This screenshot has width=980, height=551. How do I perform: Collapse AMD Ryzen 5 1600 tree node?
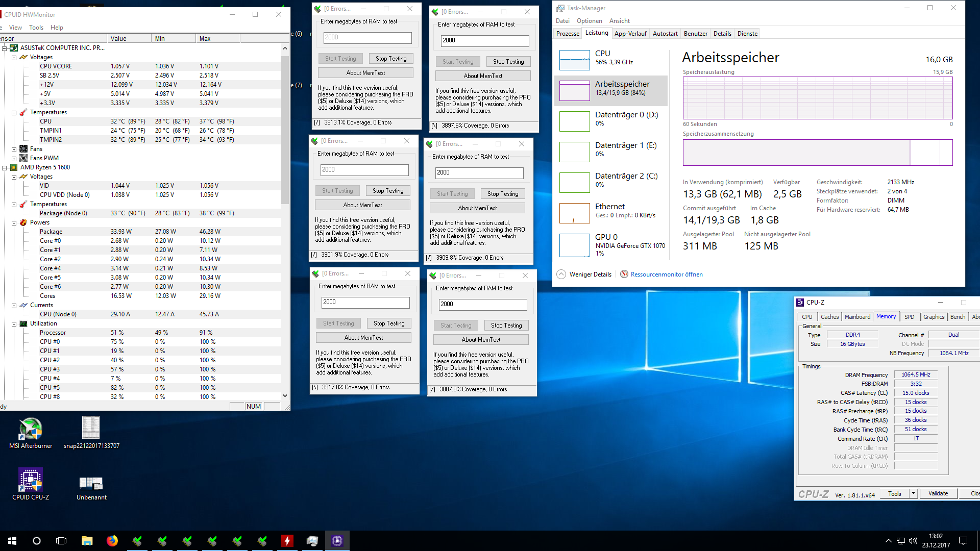(5, 167)
